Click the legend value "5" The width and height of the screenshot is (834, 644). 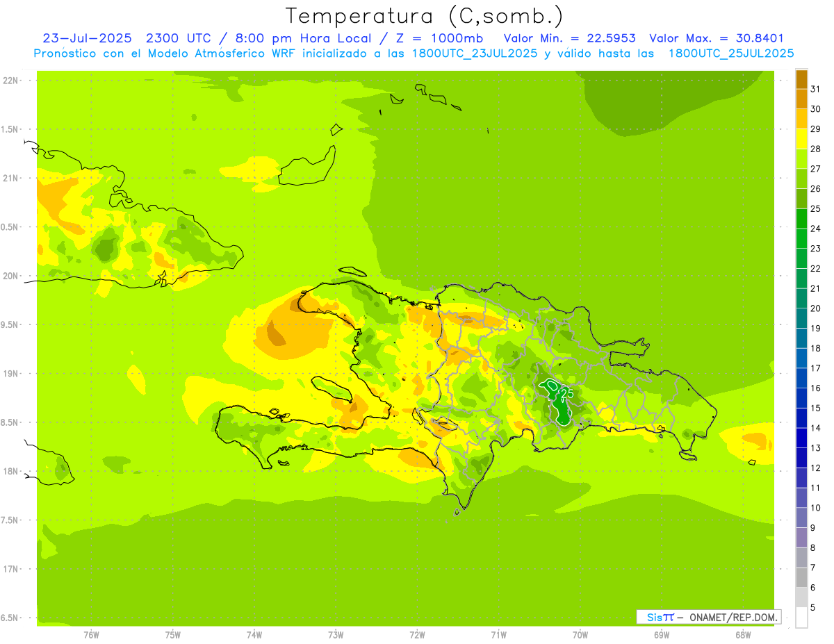[813, 608]
